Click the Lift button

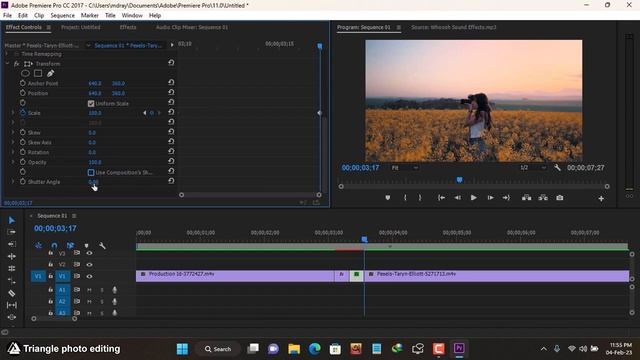[x=527, y=198]
